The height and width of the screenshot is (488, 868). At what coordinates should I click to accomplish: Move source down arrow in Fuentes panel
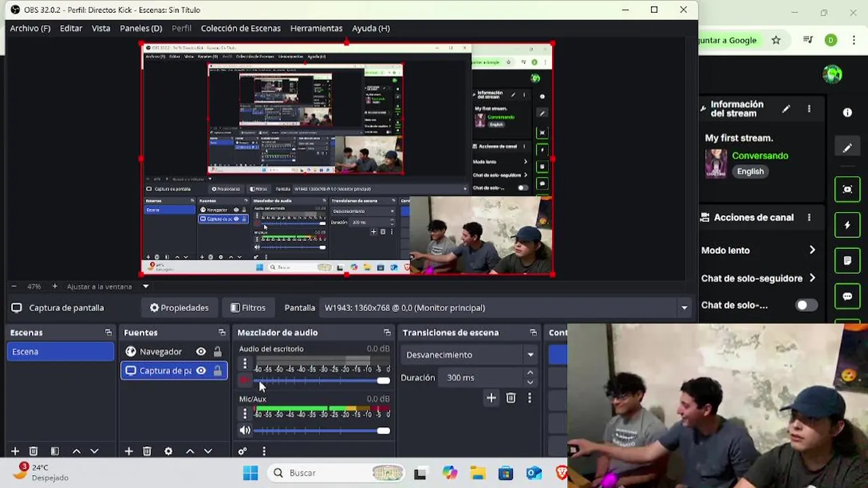208,451
